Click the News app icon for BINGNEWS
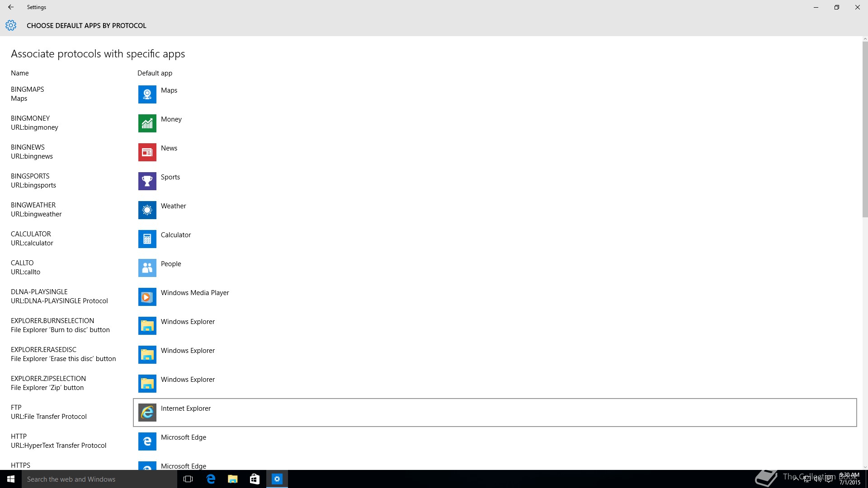868x488 pixels. [x=147, y=152]
